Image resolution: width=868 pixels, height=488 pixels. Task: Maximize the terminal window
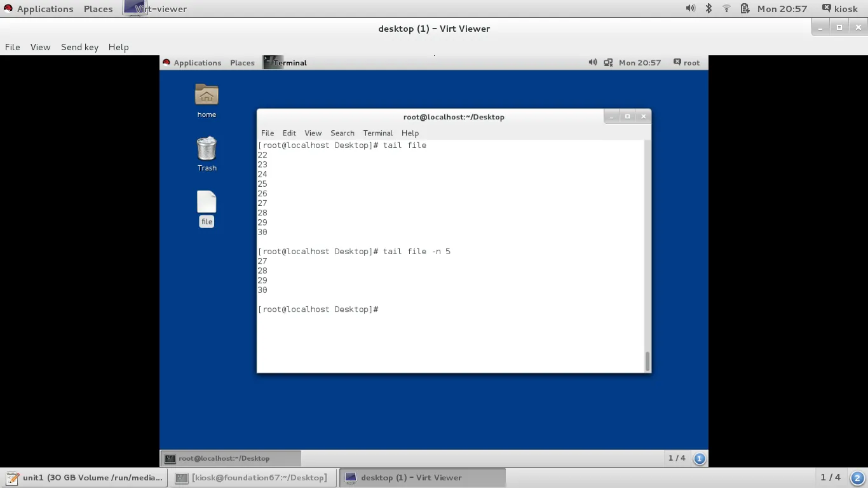[627, 116]
